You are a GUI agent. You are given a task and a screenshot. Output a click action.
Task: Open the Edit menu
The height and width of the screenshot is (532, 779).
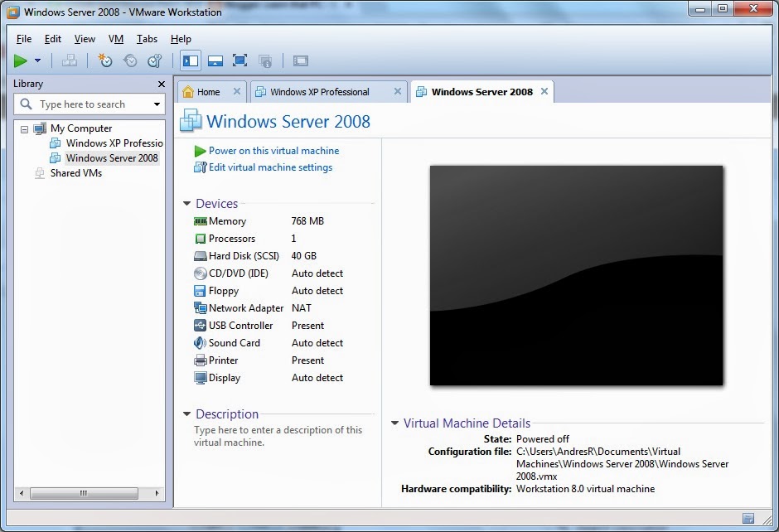click(53, 39)
